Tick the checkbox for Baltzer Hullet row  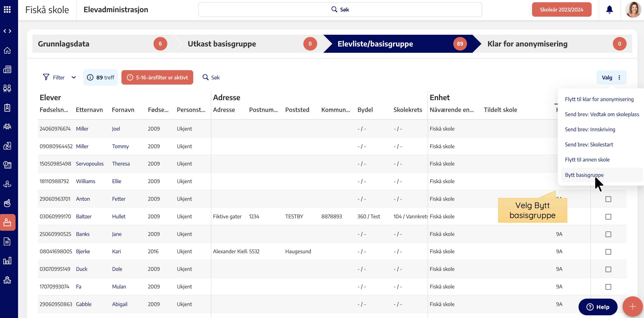(608, 216)
